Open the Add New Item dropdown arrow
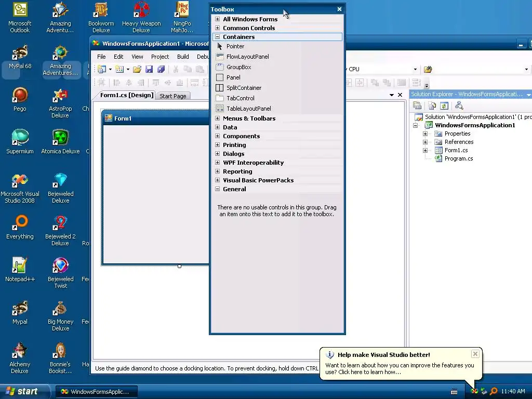The width and height of the screenshot is (532, 399). tap(128, 69)
